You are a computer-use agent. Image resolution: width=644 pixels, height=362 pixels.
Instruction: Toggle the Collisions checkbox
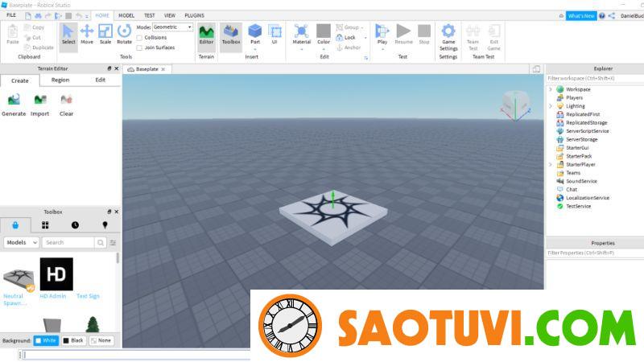click(x=139, y=38)
